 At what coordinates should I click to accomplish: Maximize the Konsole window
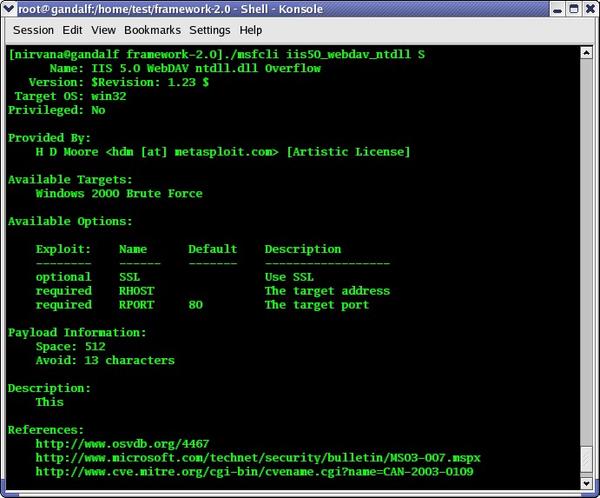coord(571,9)
